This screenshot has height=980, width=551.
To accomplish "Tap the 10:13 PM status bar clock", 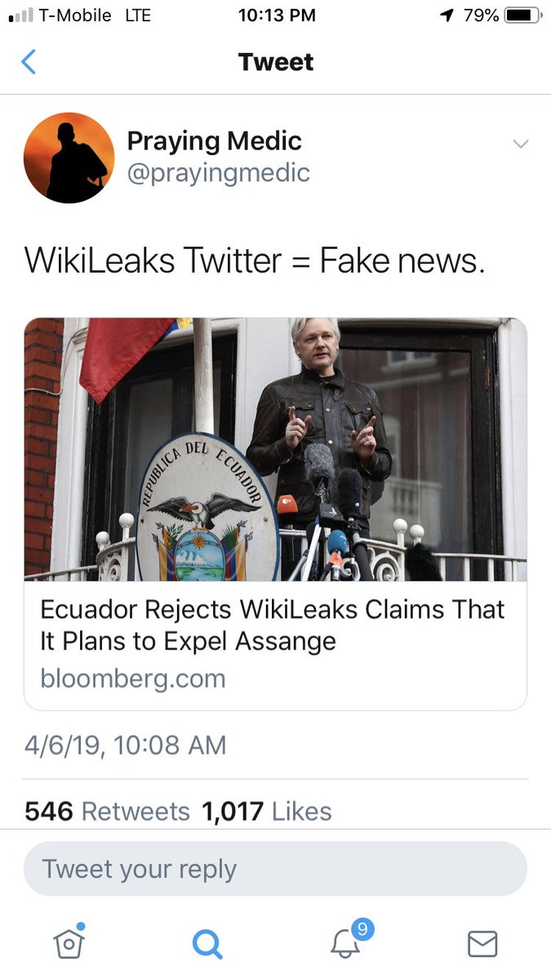I will [275, 16].
